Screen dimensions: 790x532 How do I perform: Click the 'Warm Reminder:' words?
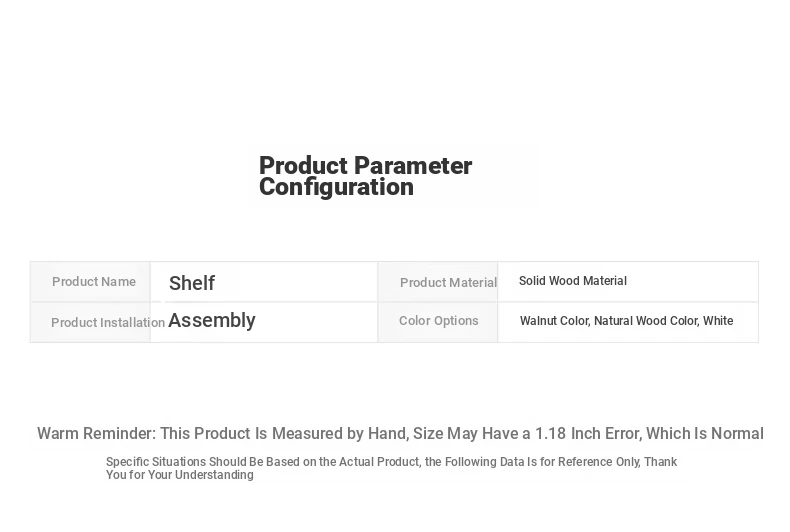(97, 433)
